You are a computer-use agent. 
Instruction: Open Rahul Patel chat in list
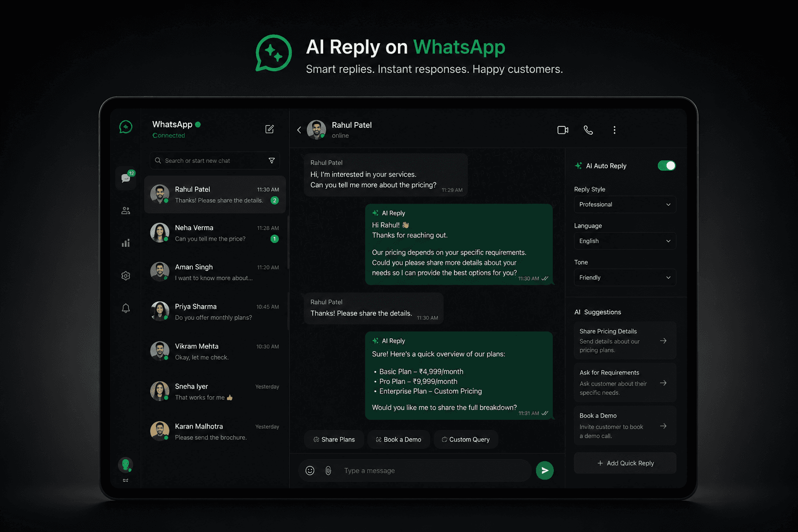pyautogui.click(x=215, y=195)
